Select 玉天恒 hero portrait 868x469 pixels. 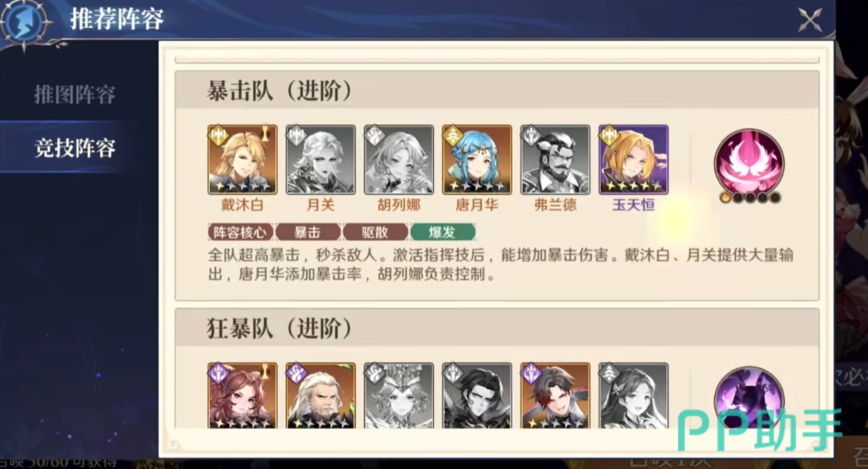click(633, 160)
